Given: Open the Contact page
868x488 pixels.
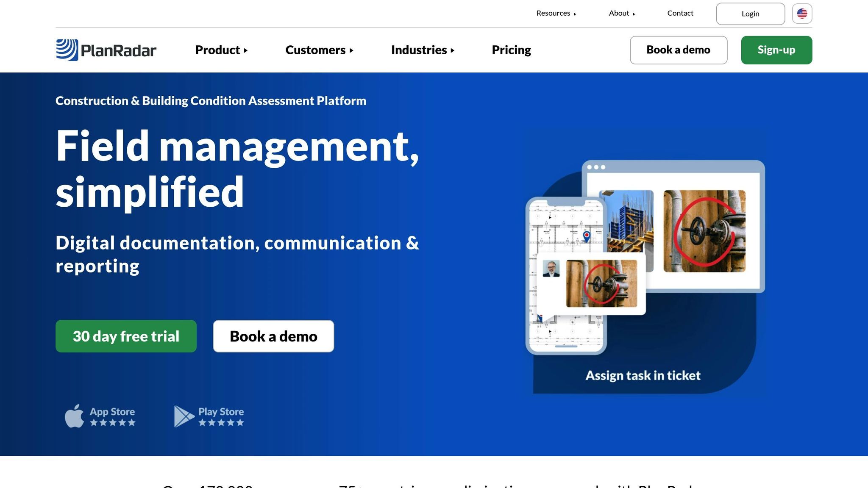Looking at the screenshot, I should click(680, 13).
